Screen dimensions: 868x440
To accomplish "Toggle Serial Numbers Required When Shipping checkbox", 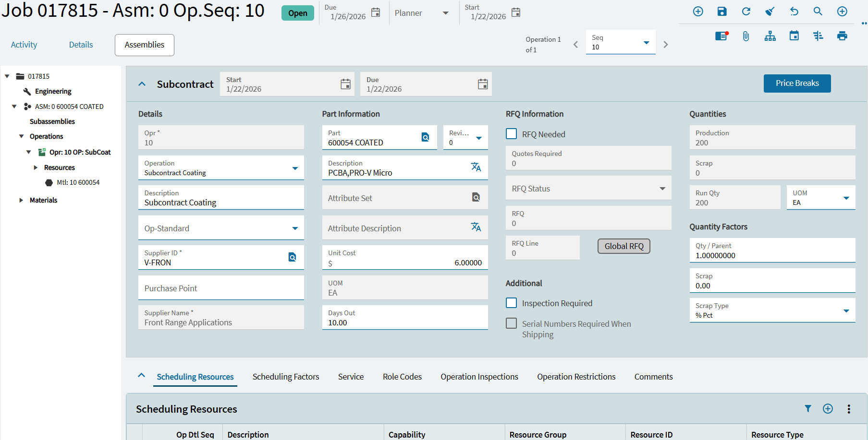I will [512, 323].
